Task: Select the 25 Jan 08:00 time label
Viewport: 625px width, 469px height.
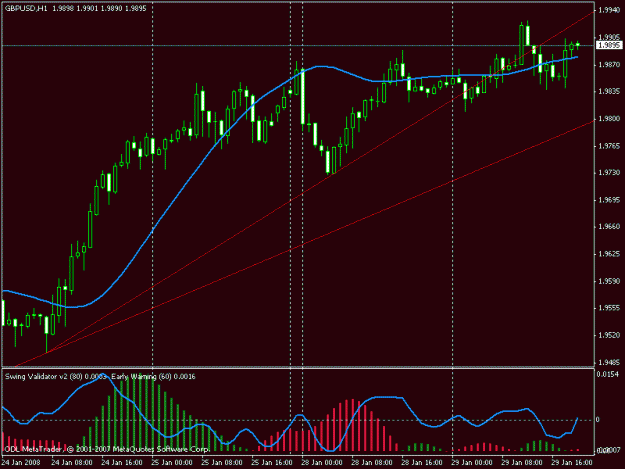Action: pos(222,463)
